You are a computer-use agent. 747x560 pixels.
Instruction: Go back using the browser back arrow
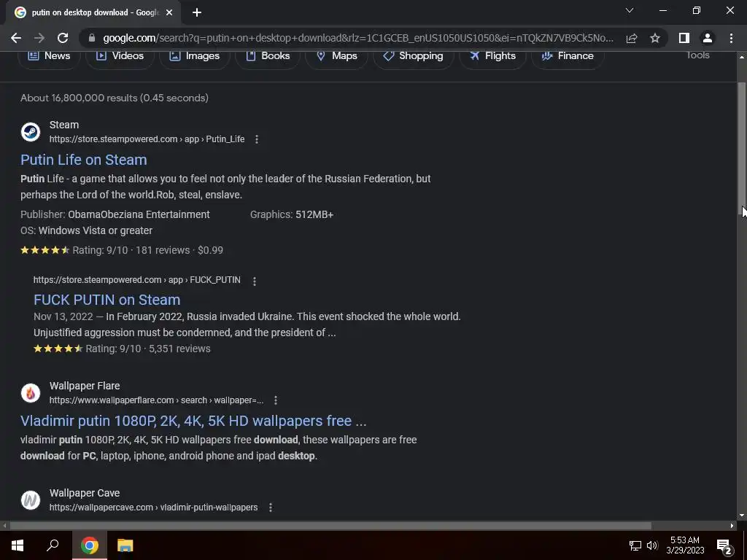[x=16, y=38]
